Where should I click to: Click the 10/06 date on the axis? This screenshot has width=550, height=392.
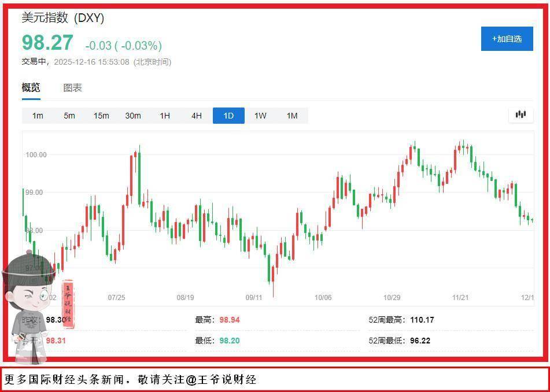(323, 298)
